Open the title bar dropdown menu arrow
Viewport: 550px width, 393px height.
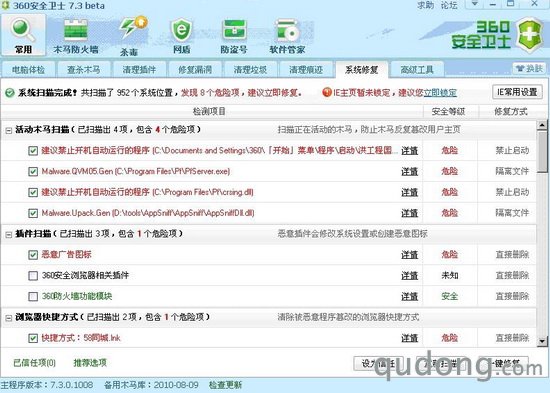tap(475, 4)
